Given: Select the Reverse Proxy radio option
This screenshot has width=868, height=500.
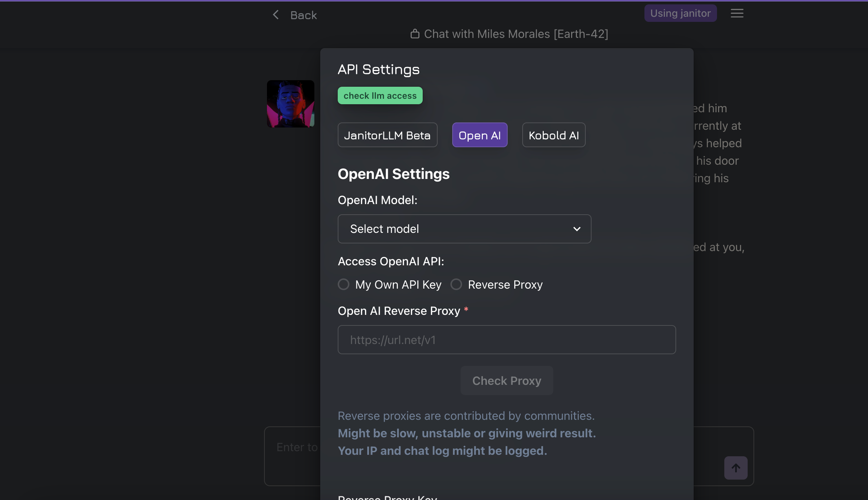Looking at the screenshot, I should pos(456,284).
